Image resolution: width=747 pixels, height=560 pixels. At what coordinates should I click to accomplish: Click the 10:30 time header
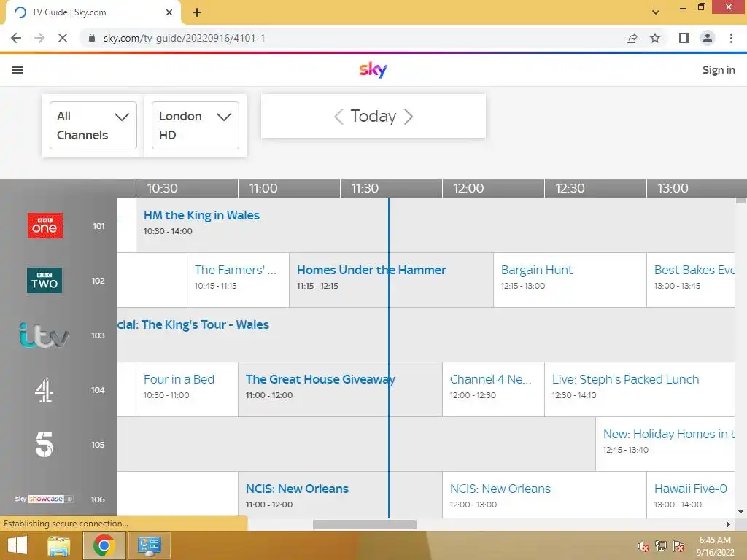point(163,188)
